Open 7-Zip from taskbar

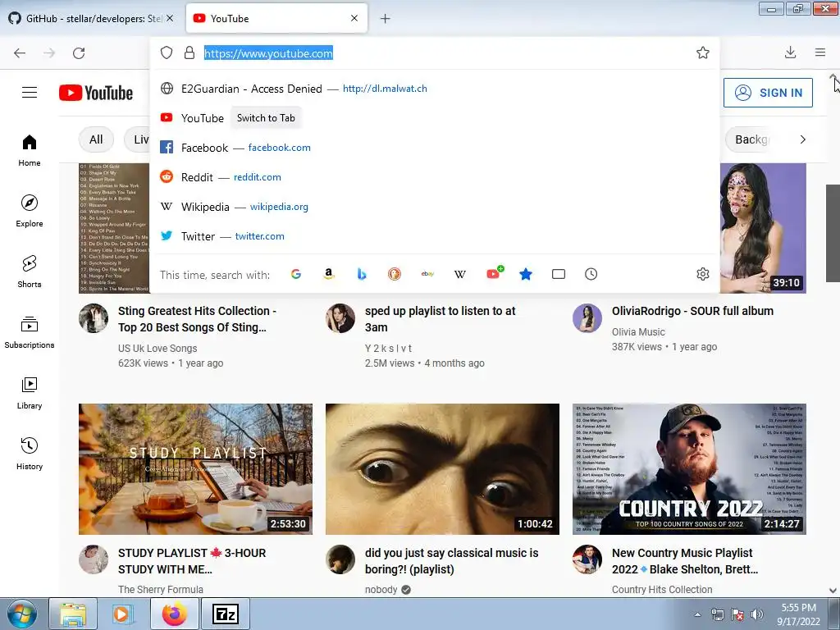click(225, 614)
